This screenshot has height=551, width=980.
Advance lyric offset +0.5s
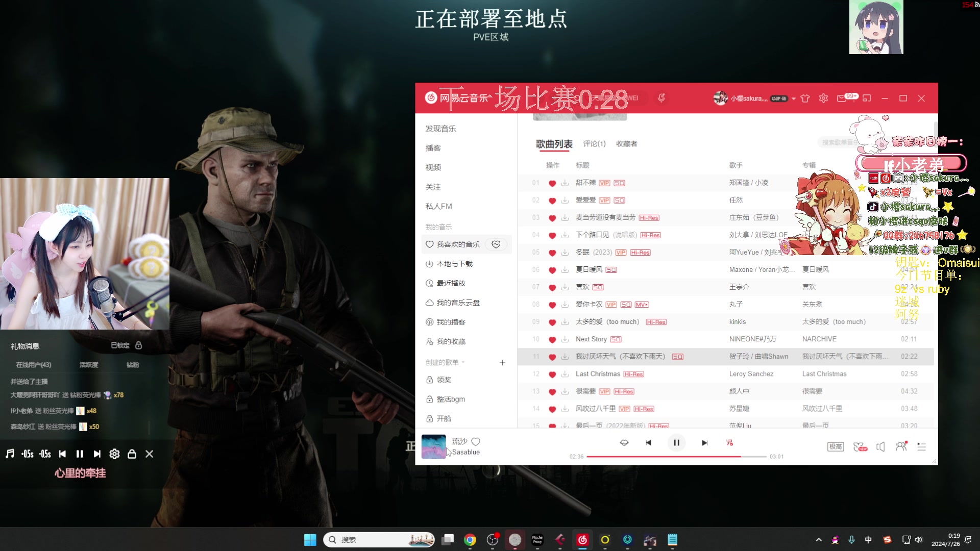28,454
